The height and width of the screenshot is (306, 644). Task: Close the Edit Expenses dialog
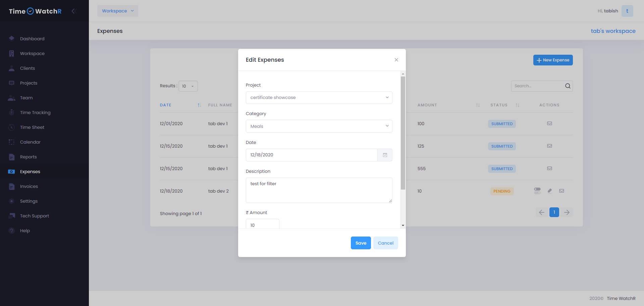coord(396,60)
